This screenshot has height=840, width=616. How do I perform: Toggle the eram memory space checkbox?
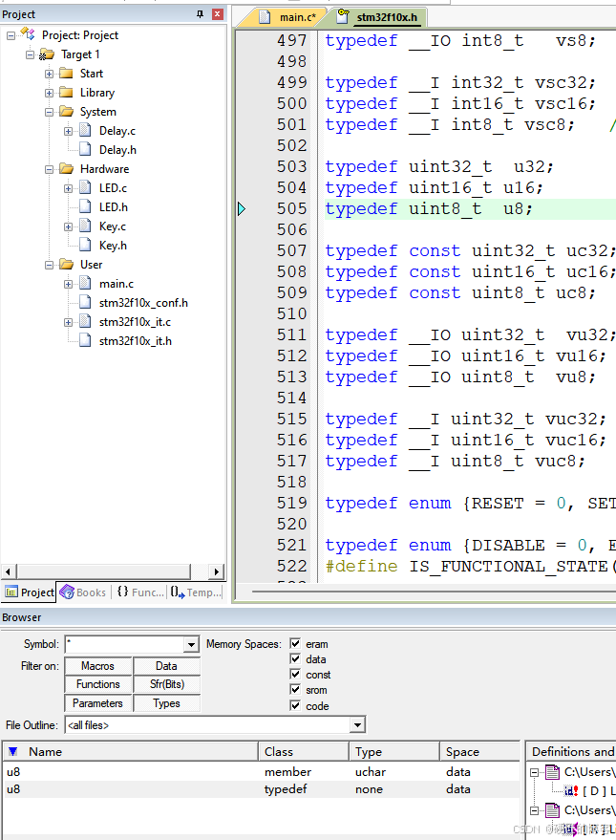pos(295,643)
